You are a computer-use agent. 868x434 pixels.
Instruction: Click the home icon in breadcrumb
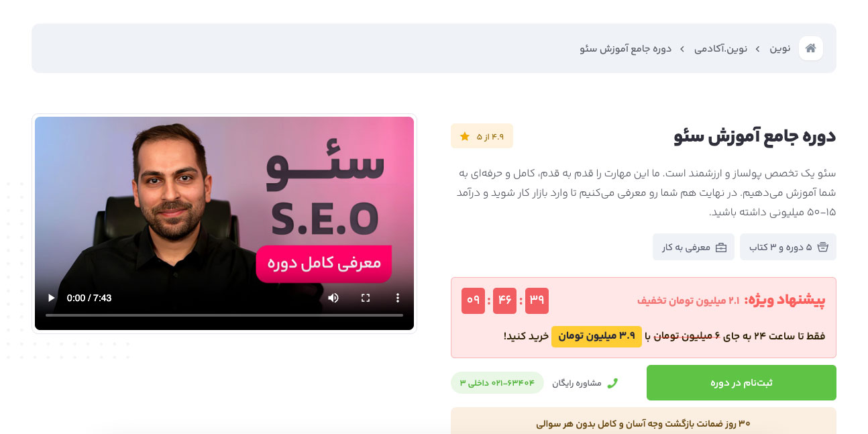810,48
